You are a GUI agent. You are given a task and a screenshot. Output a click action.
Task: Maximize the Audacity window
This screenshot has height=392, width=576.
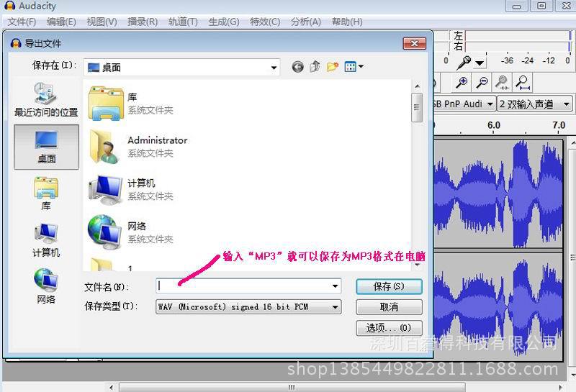[541, 6]
